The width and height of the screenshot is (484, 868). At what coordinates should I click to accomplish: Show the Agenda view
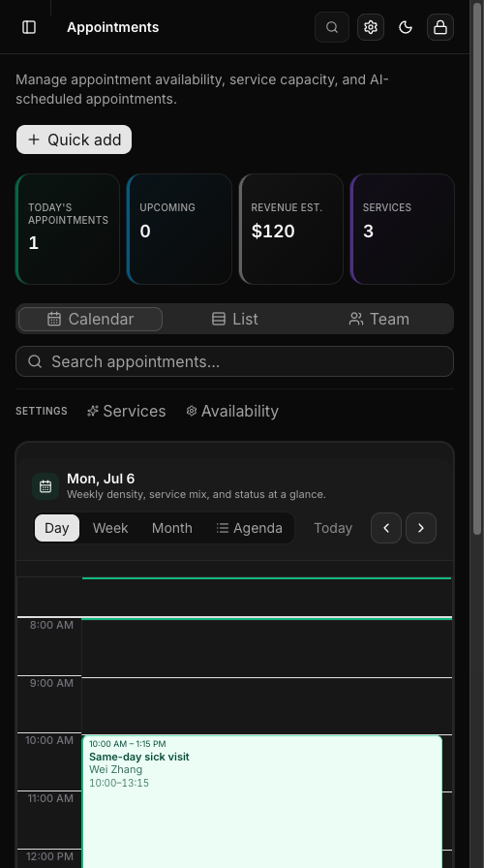249,528
